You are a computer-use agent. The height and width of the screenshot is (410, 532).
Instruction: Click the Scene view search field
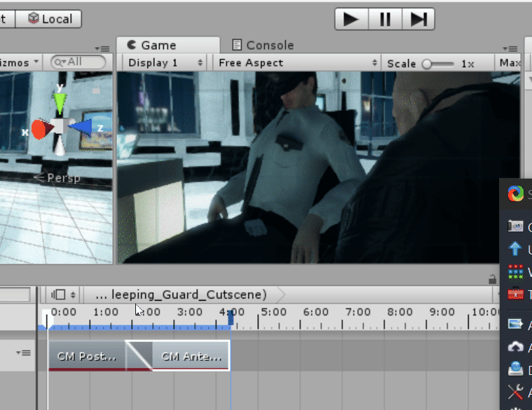point(78,62)
